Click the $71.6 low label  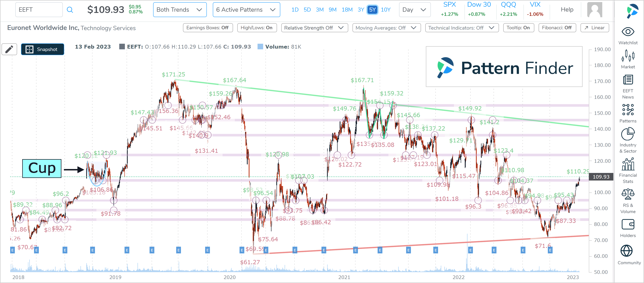[x=543, y=246]
